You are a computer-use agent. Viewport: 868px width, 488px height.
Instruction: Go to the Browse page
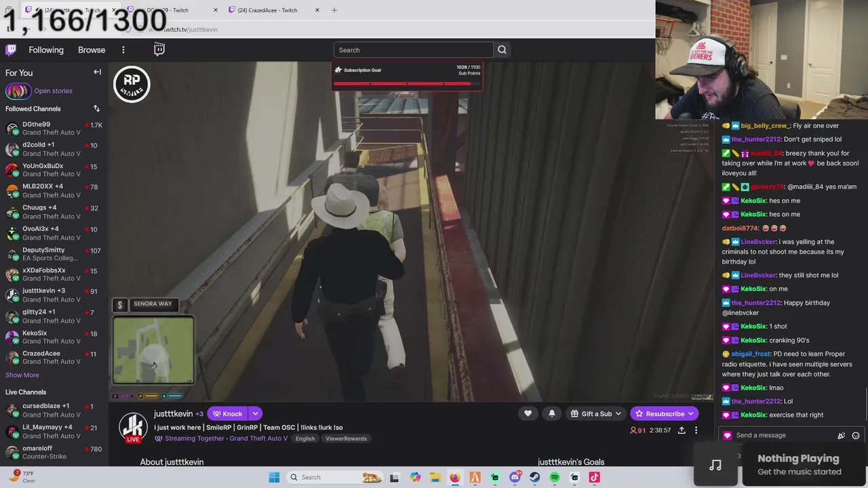(92, 49)
